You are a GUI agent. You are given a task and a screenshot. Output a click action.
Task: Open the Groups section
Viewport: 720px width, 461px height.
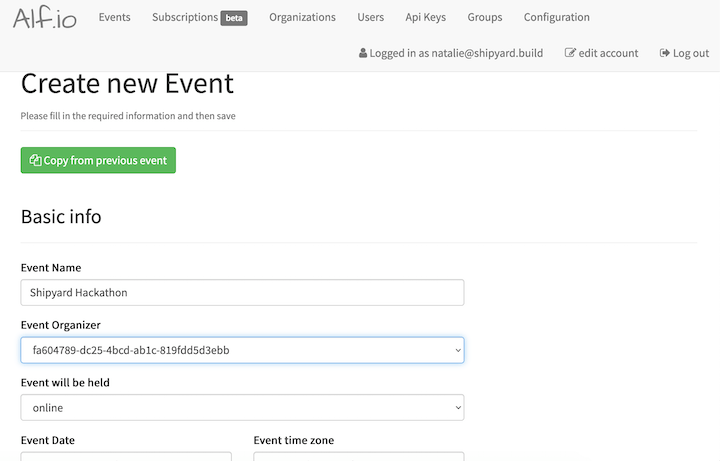(485, 17)
